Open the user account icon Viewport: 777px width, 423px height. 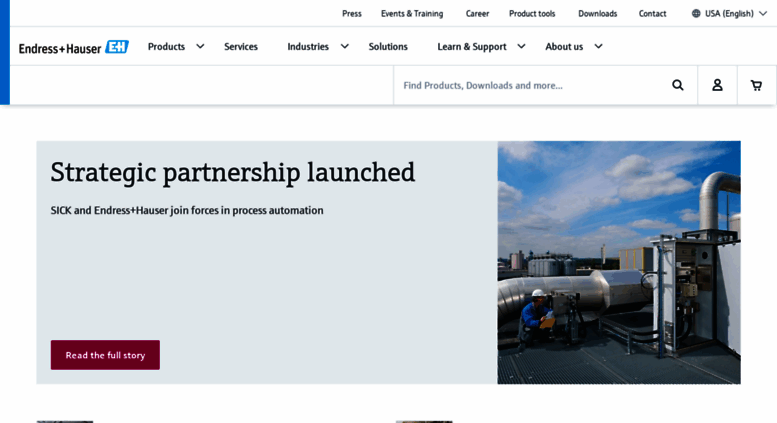(717, 85)
